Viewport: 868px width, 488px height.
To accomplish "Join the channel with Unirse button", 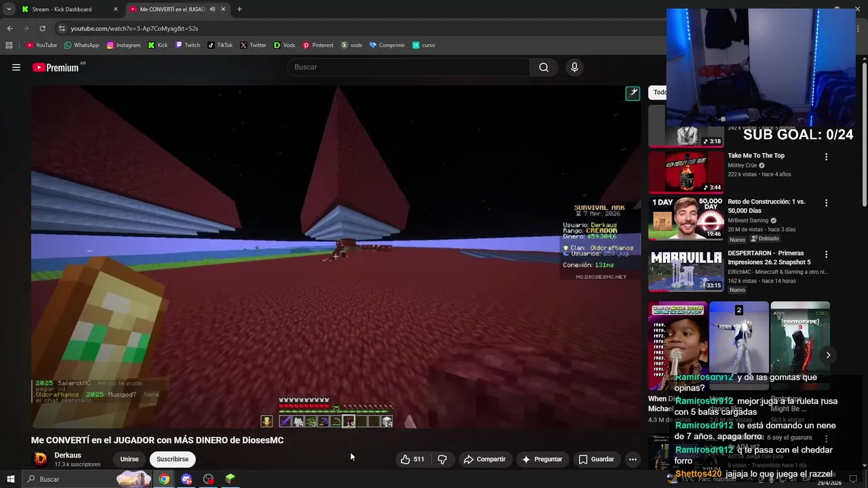I will click(129, 459).
